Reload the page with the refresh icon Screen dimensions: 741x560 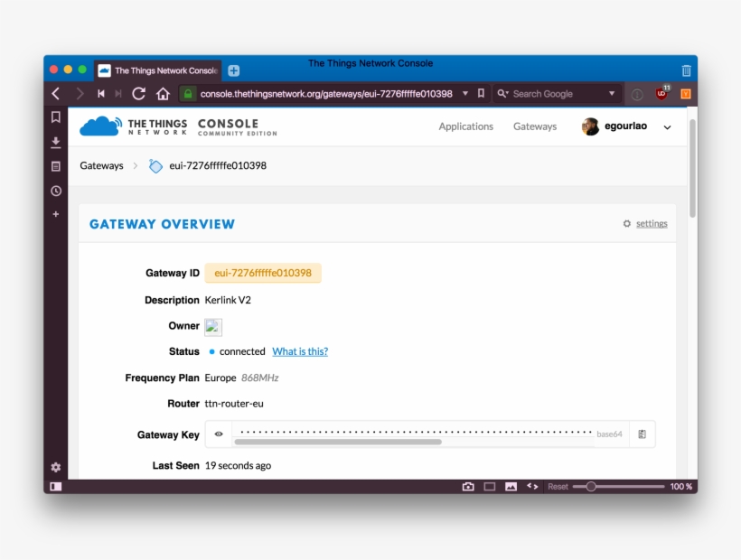click(138, 93)
